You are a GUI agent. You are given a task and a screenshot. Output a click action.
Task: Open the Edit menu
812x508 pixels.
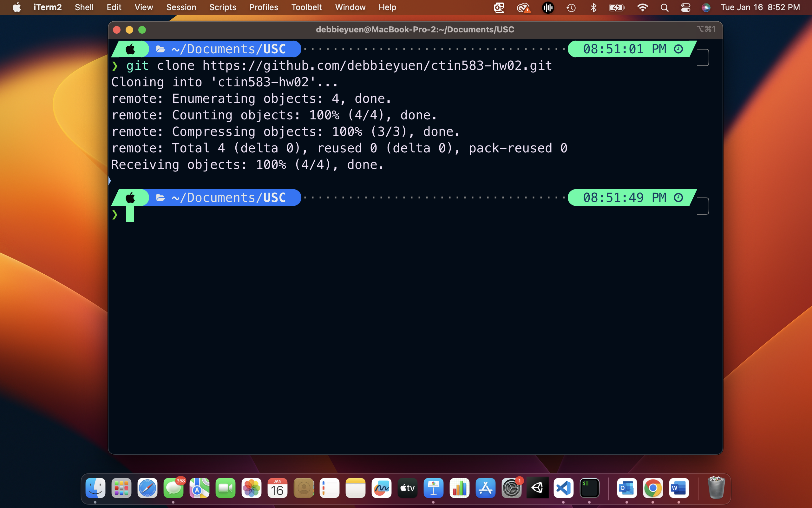(114, 7)
